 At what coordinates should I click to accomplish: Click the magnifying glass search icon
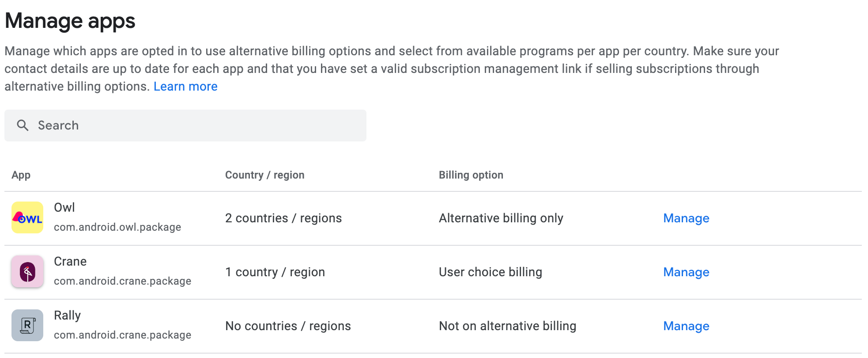point(23,125)
